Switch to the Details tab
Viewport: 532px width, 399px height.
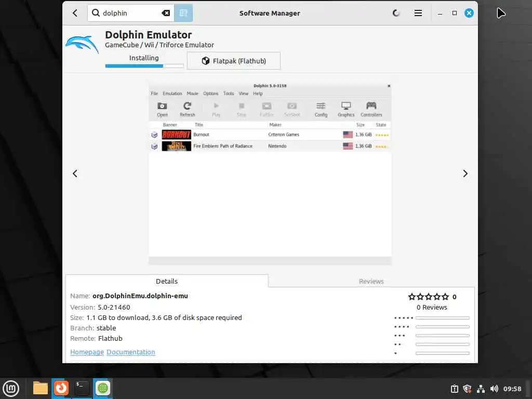[167, 281]
